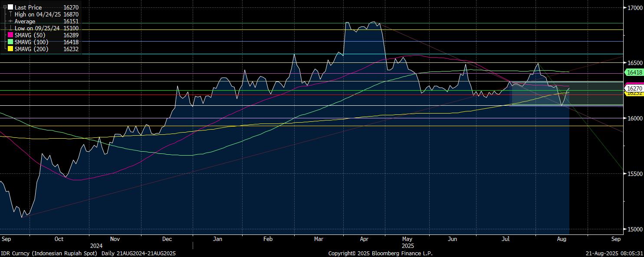The height and width of the screenshot is (257, 644).
Task: Click the High marker icon in legend
Action: click(10, 14)
